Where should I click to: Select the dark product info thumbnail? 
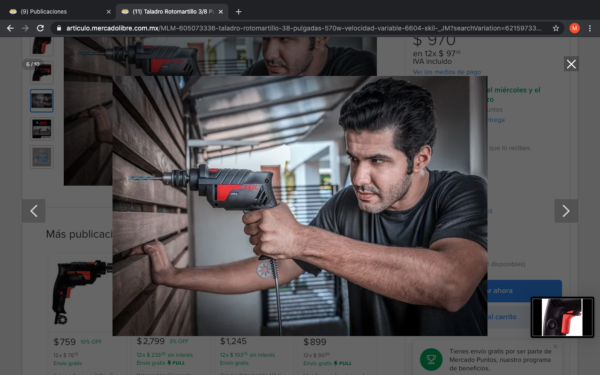42,129
